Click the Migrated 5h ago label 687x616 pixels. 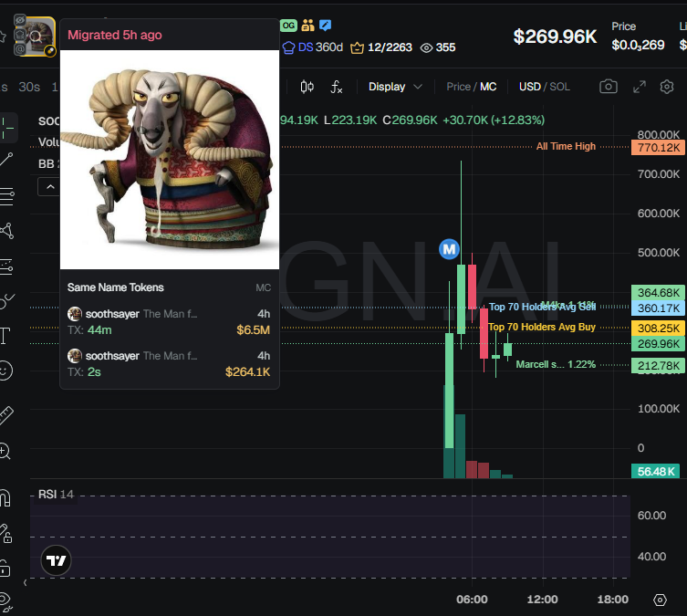(115, 35)
